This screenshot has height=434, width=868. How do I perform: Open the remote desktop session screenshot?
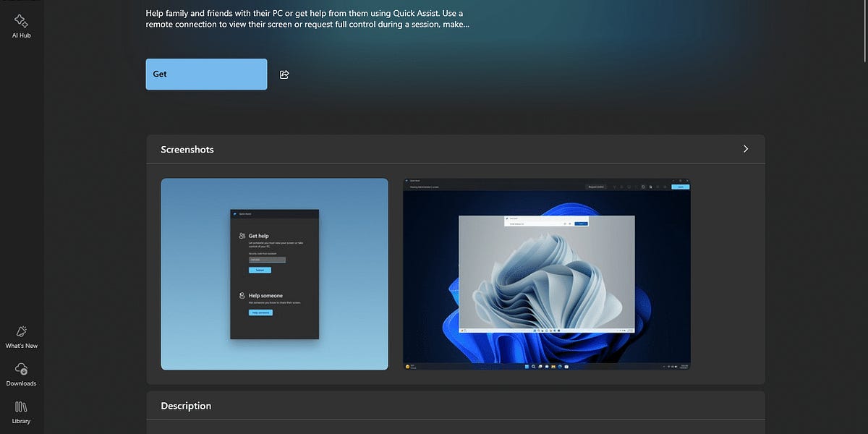point(547,274)
